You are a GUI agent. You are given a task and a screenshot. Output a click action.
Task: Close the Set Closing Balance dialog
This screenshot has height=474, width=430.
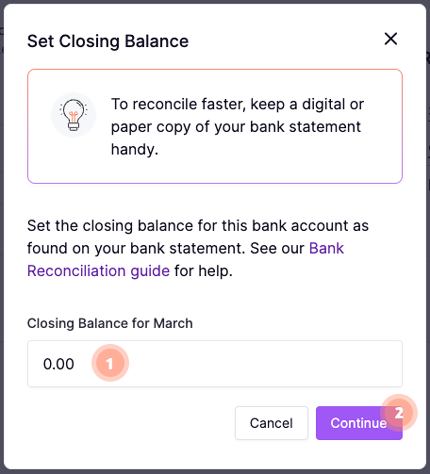391,39
